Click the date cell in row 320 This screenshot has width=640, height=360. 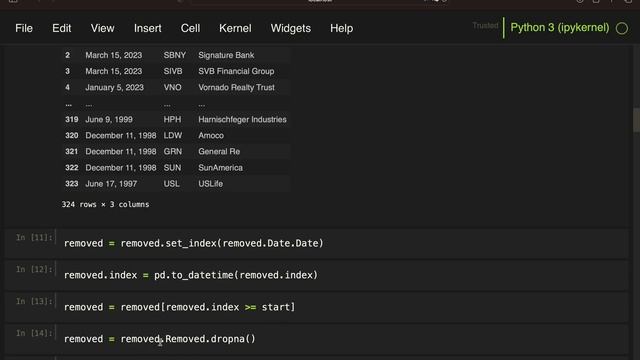point(121,136)
